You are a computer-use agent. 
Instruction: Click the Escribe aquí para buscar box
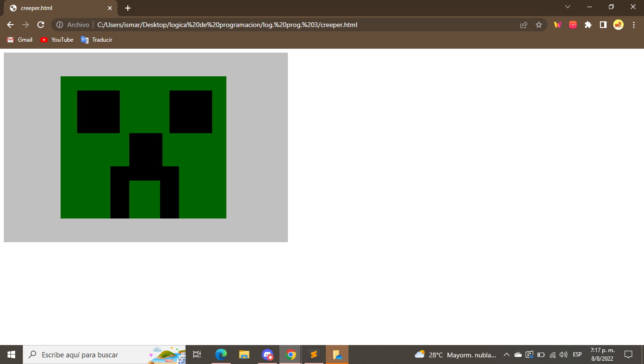(x=104, y=355)
